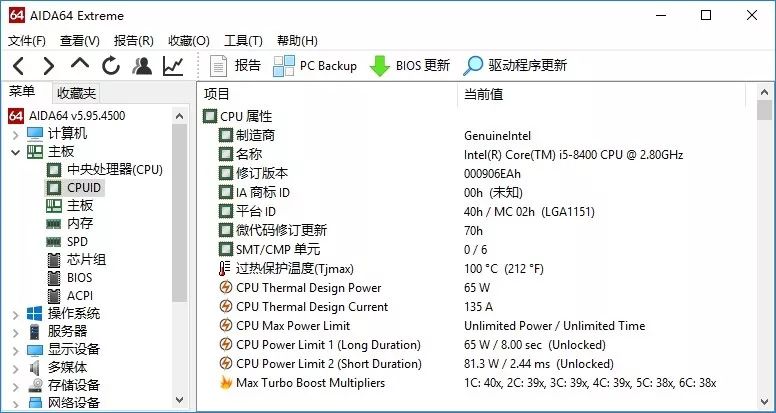776x413 pixels.
Task: Click flame icon of Max Turbo Boost Multipliers
Action: tap(226, 382)
